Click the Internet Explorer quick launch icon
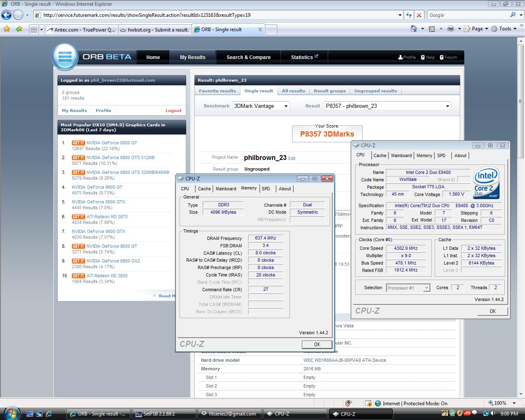The width and height of the screenshot is (525, 420). [x=49, y=414]
